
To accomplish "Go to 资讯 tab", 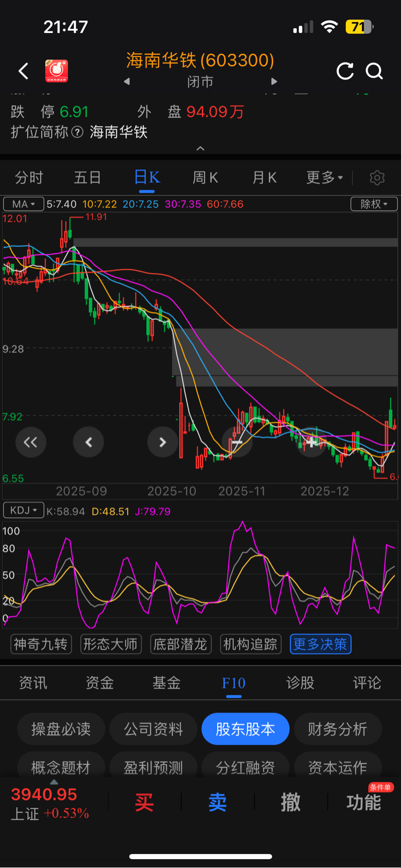I will point(33,683).
